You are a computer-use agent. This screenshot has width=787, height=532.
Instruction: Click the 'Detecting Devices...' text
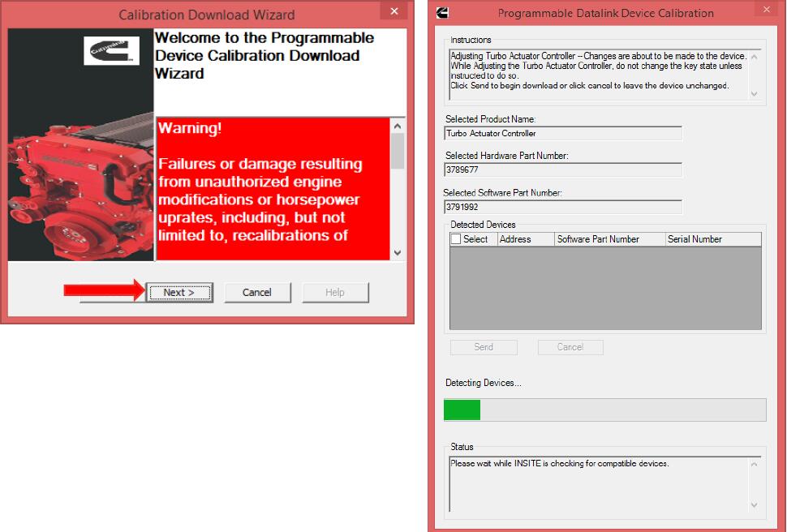484,383
